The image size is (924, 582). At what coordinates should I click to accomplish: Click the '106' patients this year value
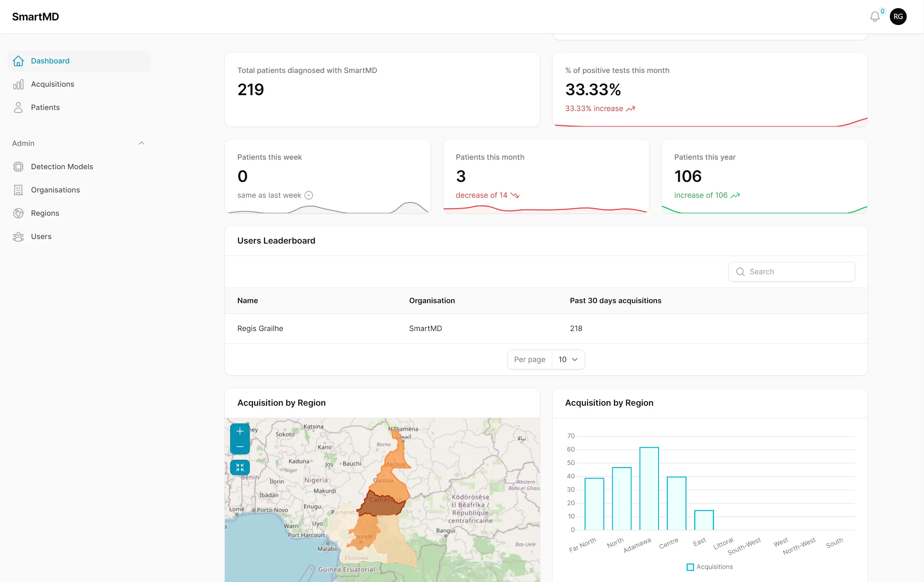click(x=688, y=177)
